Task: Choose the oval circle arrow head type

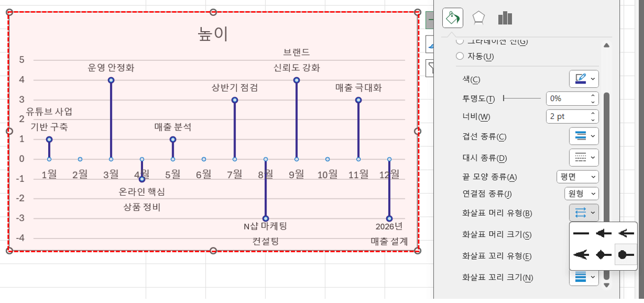Action: click(x=626, y=255)
